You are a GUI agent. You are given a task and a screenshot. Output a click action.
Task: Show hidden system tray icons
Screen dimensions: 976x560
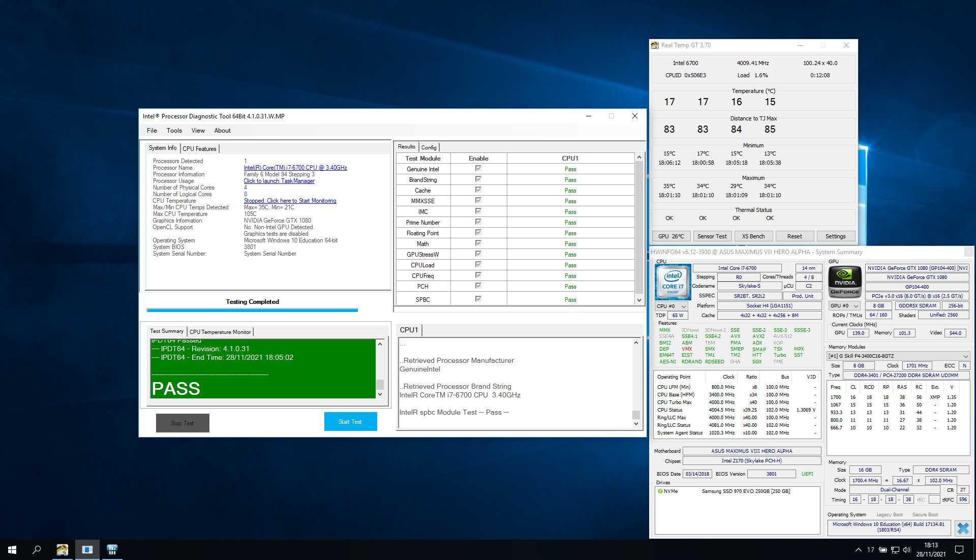[x=858, y=550]
